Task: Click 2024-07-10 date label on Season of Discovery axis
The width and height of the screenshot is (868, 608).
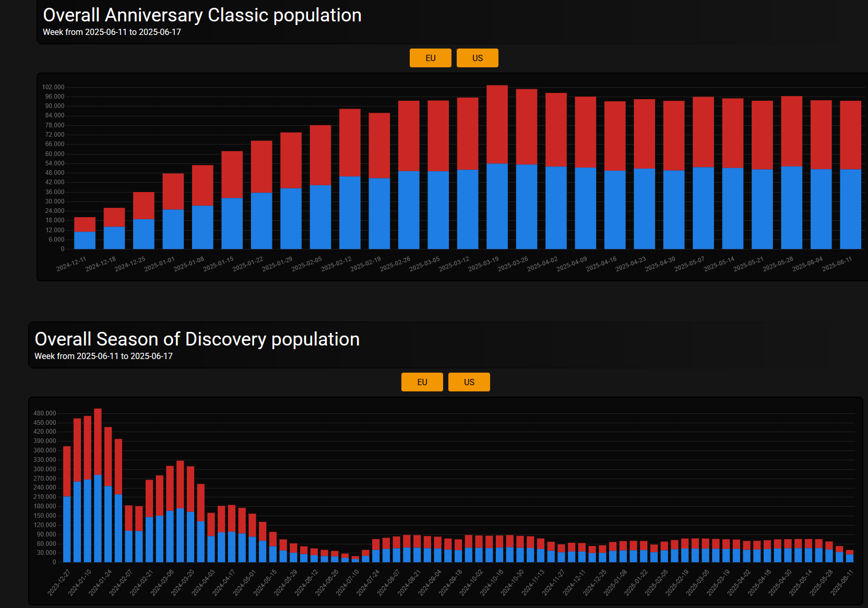Action: [x=347, y=582]
